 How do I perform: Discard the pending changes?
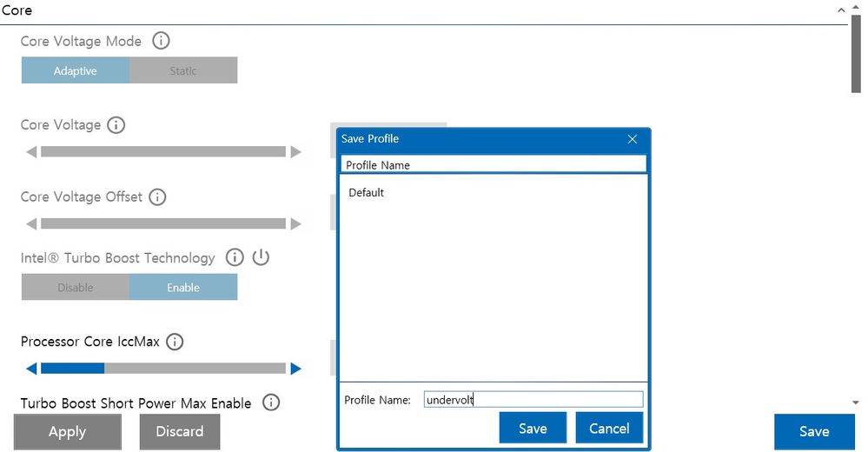(179, 431)
